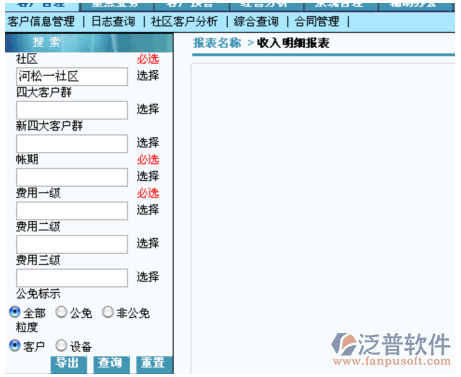Viewport: 461px width, 377px height.
Task: Click the 重置 reset button
Action: (154, 364)
